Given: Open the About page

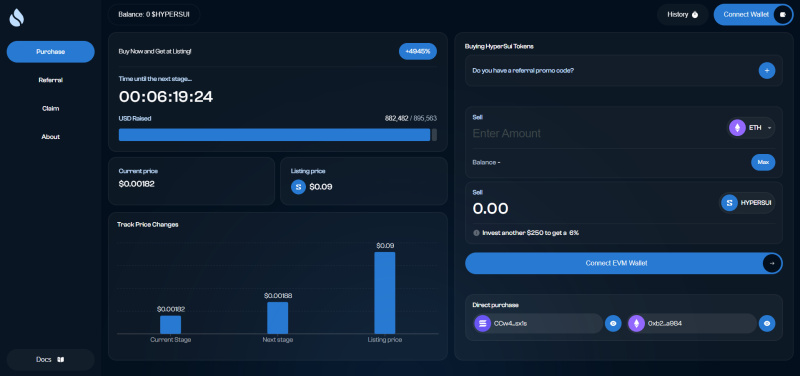Looking at the screenshot, I should click(51, 137).
